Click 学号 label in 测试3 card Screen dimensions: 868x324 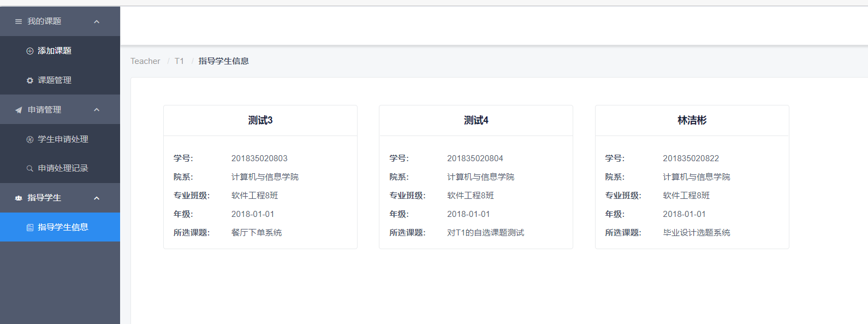pos(183,158)
